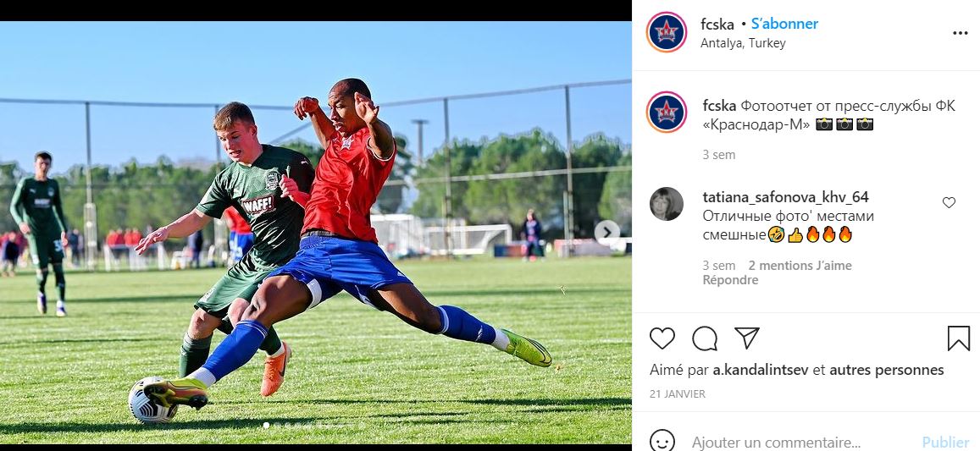Image resolution: width=980 pixels, height=451 pixels.
Task: View autres personnes who liked the post
Action: pos(886,370)
